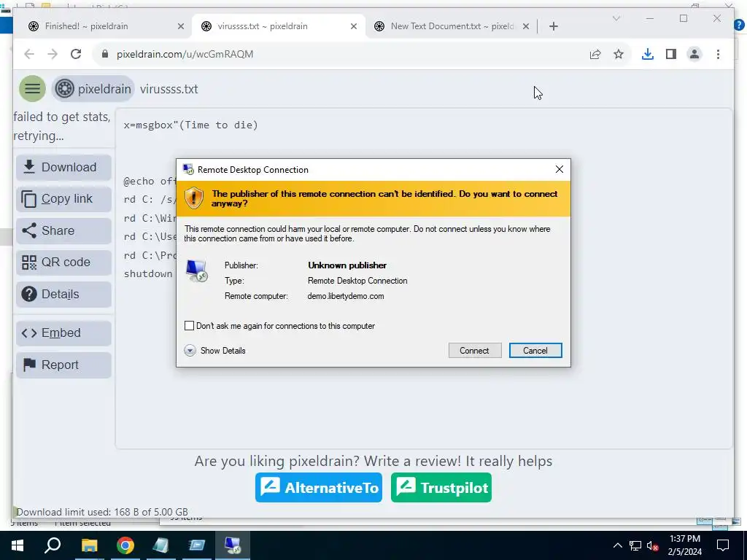Toggle Chrome side panel

671,54
